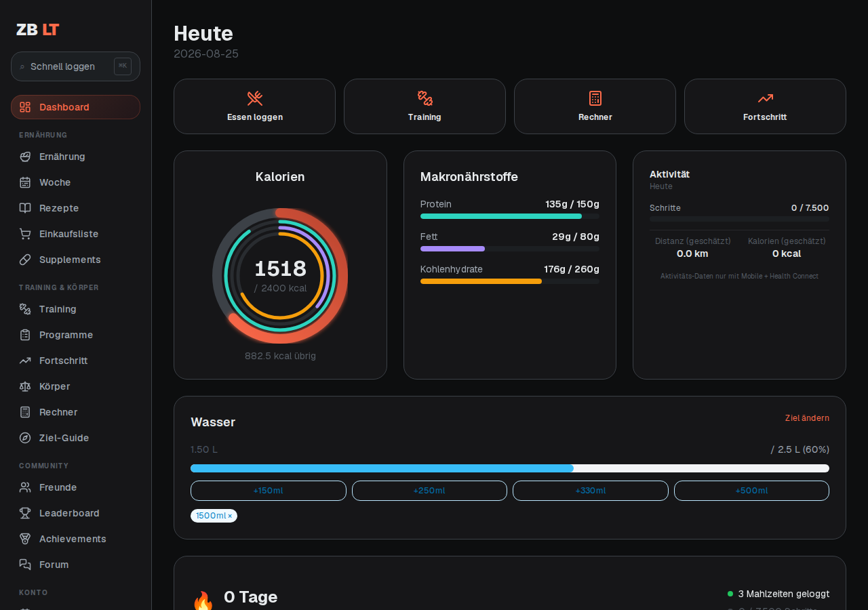This screenshot has width=868, height=610.
Task: Click the utensils icon on Essen loggen card
Action: (x=255, y=98)
